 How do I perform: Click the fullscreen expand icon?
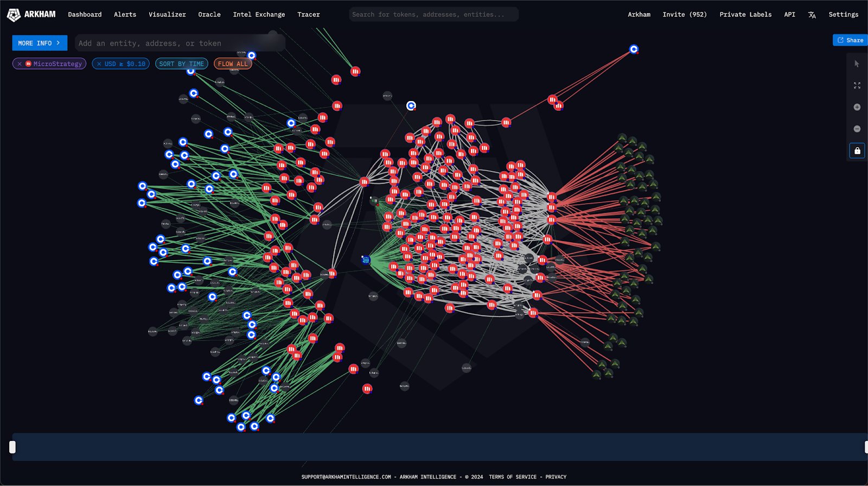[857, 86]
